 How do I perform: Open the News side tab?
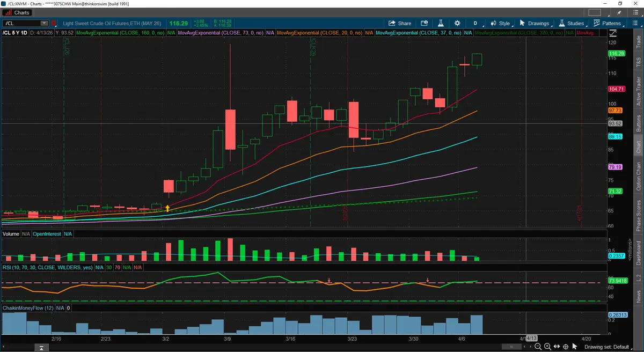pyautogui.click(x=638, y=295)
